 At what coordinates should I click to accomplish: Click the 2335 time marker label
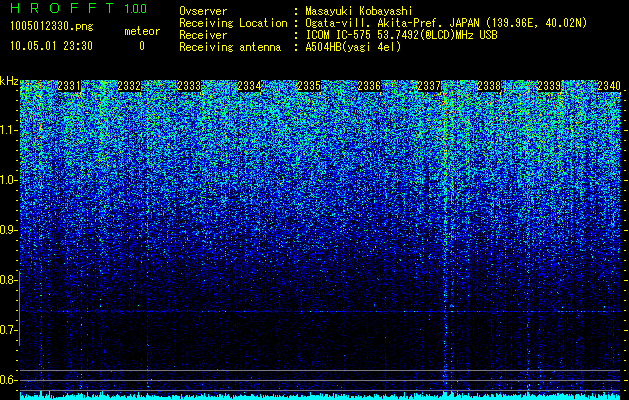[309, 86]
